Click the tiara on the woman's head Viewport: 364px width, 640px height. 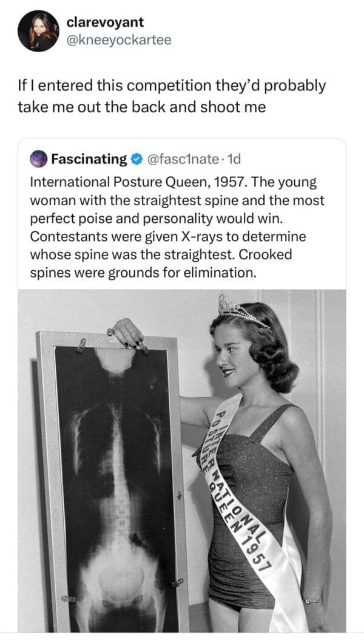point(243,311)
